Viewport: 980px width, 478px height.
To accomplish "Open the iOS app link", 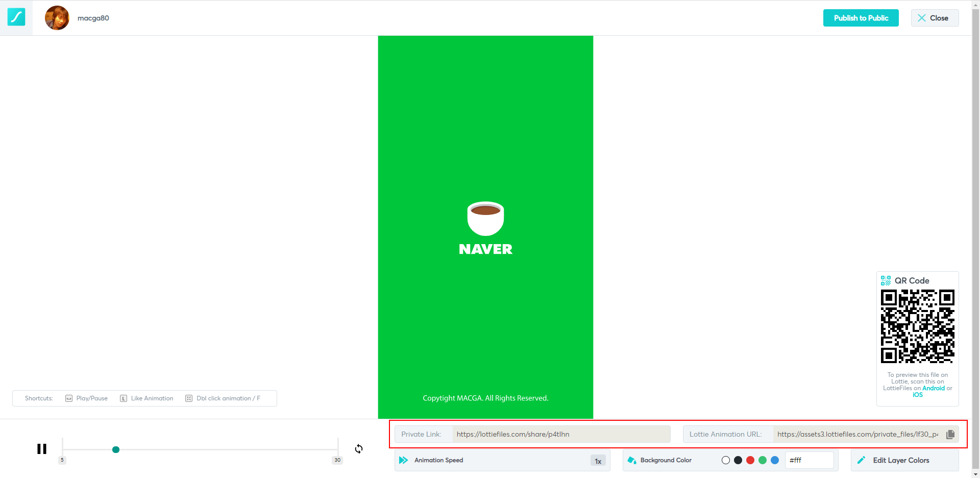I will tap(918, 395).
